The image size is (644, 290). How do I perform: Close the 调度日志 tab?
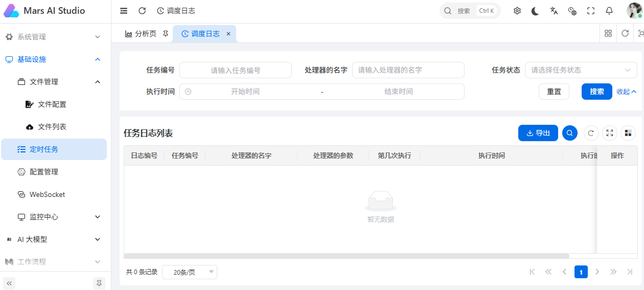(x=228, y=34)
